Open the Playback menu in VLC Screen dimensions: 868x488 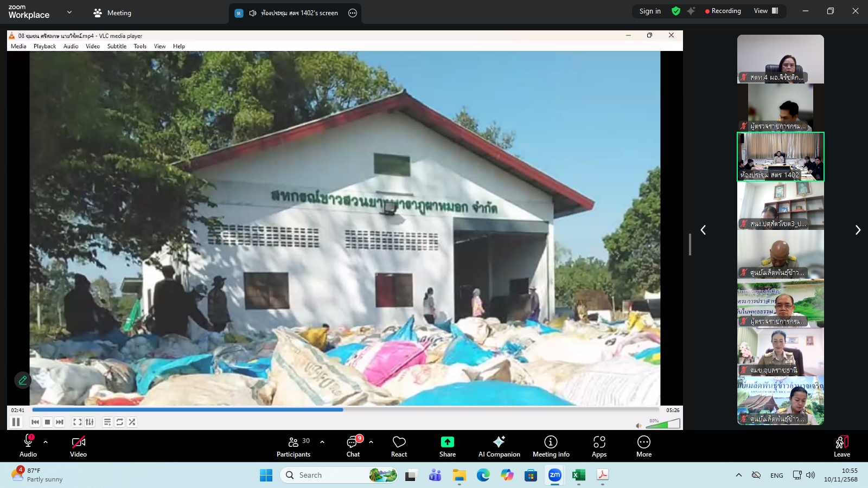(x=44, y=46)
